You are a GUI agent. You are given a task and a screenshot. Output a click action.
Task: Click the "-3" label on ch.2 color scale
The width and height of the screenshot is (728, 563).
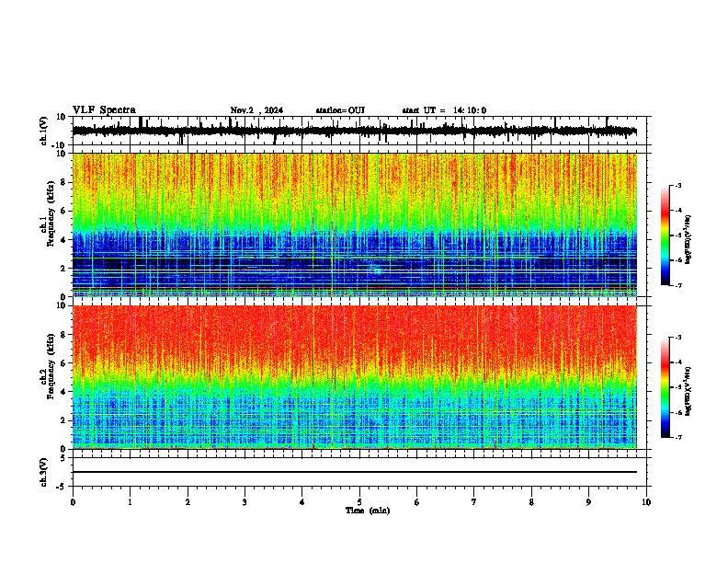coord(677,338)
